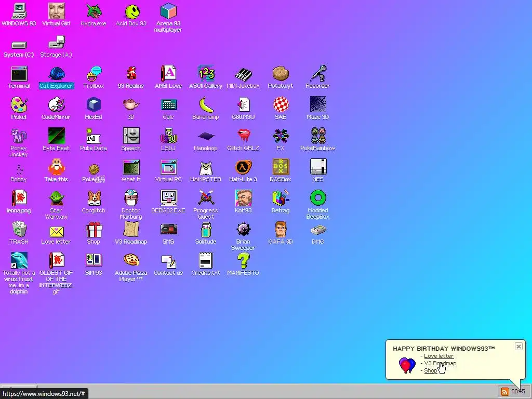532x399 pixels.
Task: Launch CodeMirror editor
Action: click(x=56, y=105)
